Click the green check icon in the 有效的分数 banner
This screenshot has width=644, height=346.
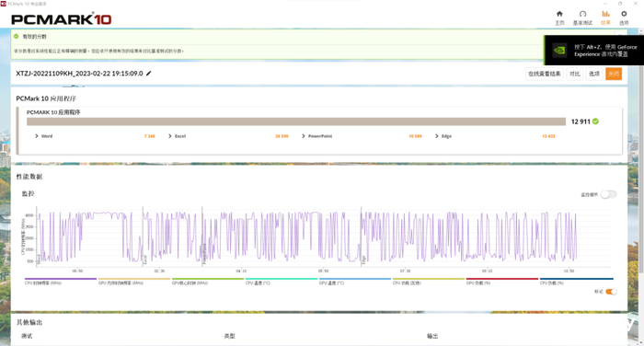(16, 36)
